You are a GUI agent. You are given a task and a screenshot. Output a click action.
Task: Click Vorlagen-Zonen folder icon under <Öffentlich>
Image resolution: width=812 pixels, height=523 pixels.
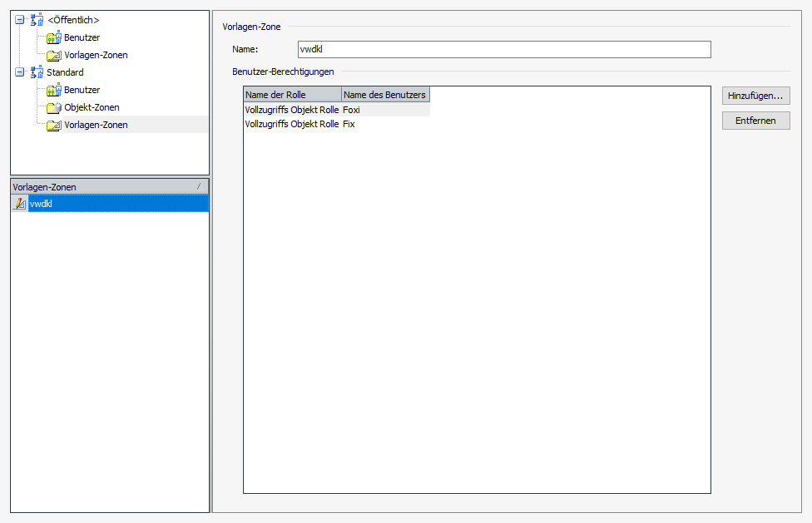point(54,55)
